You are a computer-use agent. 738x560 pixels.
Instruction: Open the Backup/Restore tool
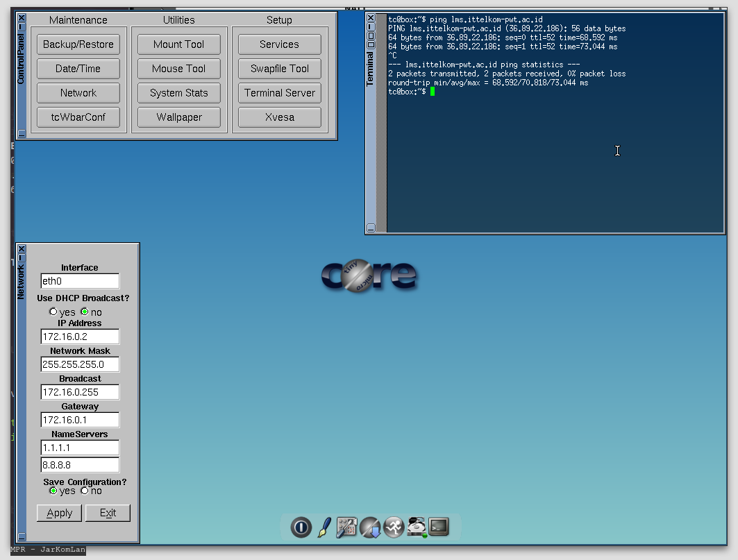pos(78,44)
